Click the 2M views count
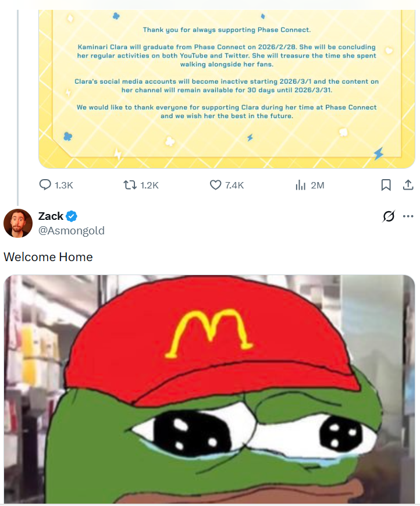The height and width of the screenshot is (506, 420). [318, 185]
